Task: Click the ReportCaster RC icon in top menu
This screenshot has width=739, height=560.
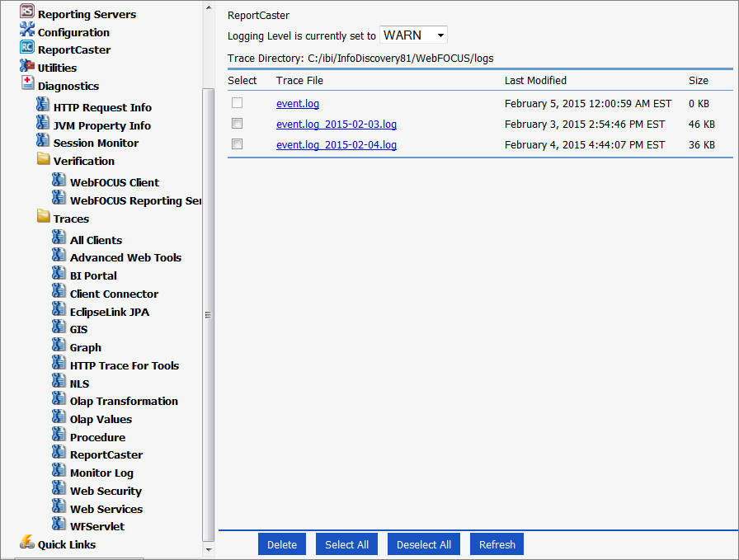Action: pos(27,47)
